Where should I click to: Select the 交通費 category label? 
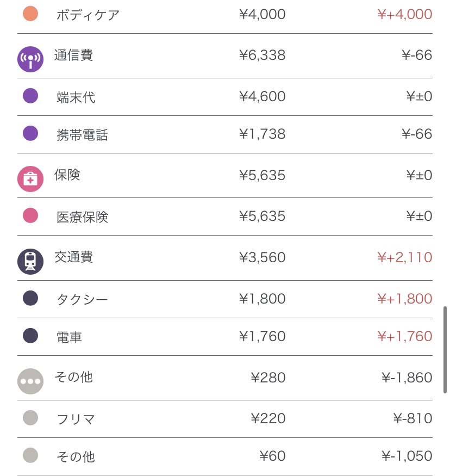[x=73, y=257]
